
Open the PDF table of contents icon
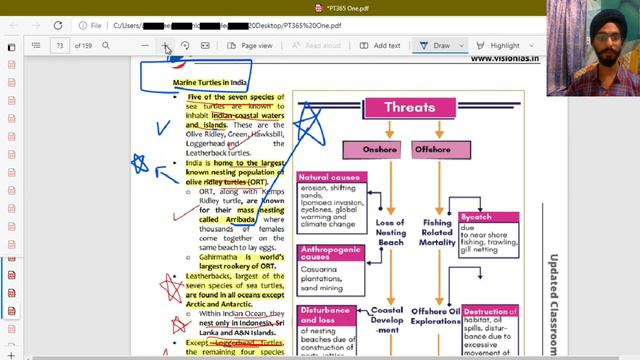pos(36,46)
